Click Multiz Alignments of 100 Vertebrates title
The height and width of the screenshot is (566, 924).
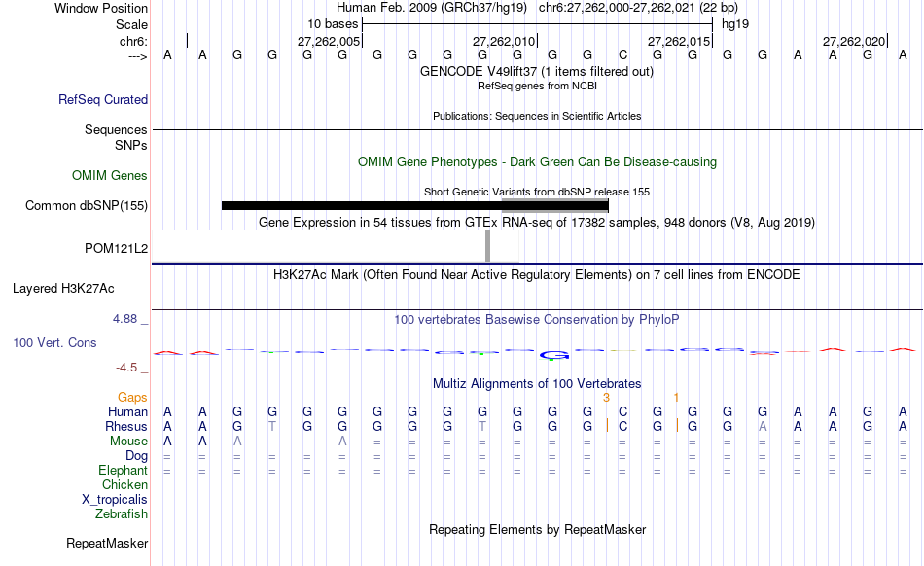coord(537,384)
